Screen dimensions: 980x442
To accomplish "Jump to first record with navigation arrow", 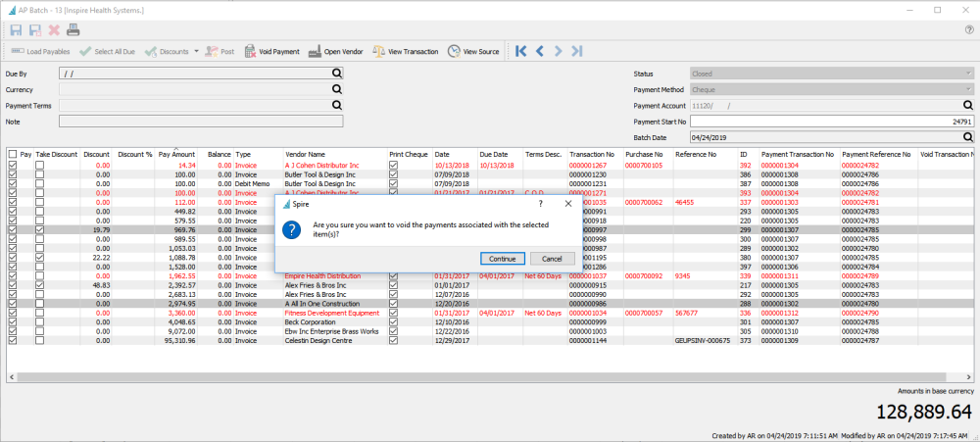I will (520, 51).
